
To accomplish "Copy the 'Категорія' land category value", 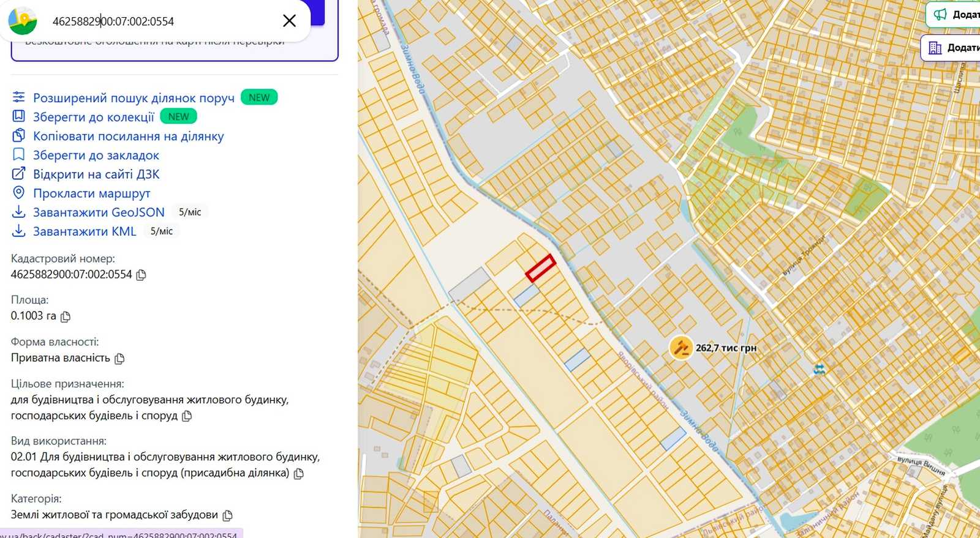I will (227, 515).
